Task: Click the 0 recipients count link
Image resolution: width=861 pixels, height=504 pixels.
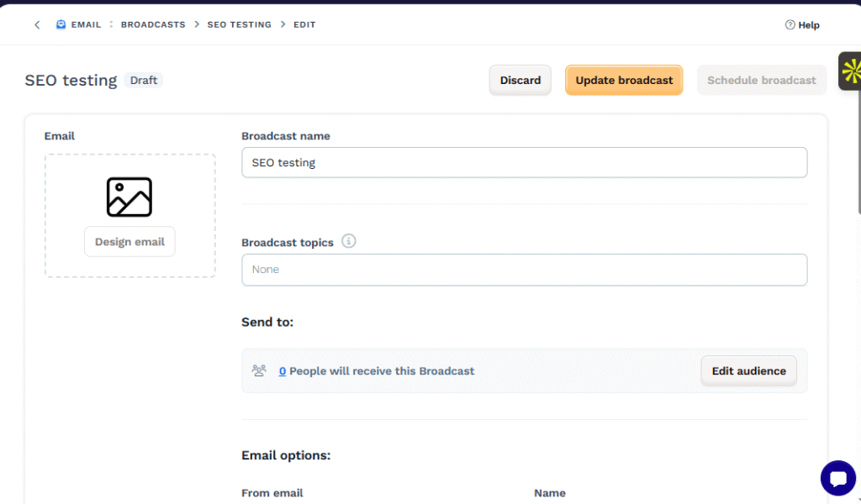Action: [283, 371]
